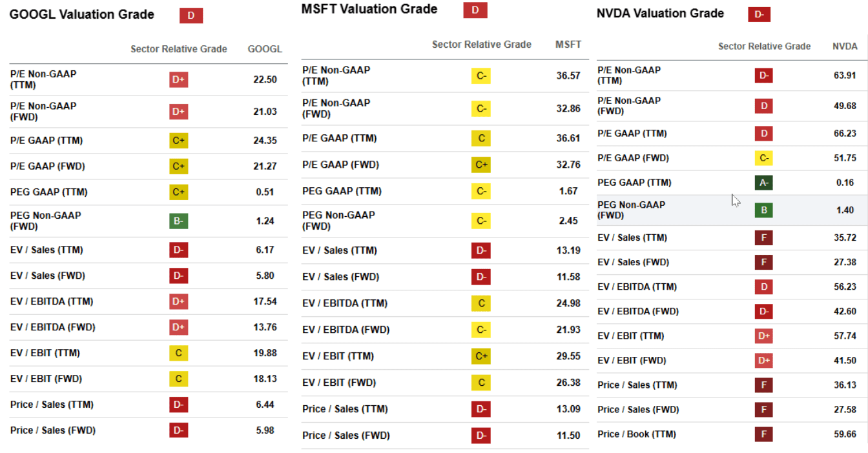Click NVDA Price / Book (TTM) F grade
868x453 pixels.
coord(764,434)
